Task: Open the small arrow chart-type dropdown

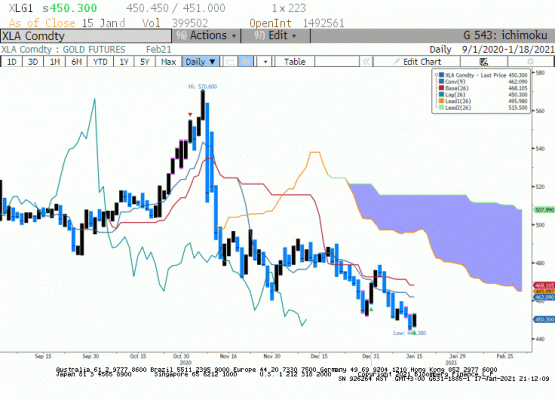Action: tap(265, 62)
